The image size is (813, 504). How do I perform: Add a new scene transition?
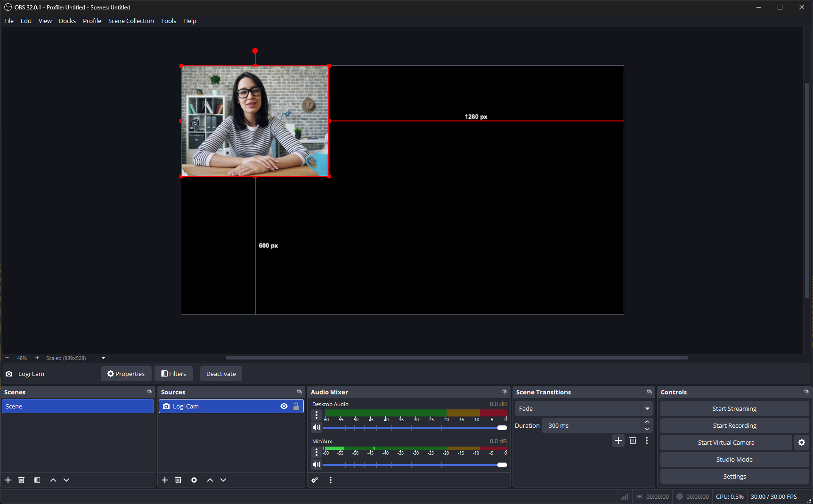tap(618, 440)
